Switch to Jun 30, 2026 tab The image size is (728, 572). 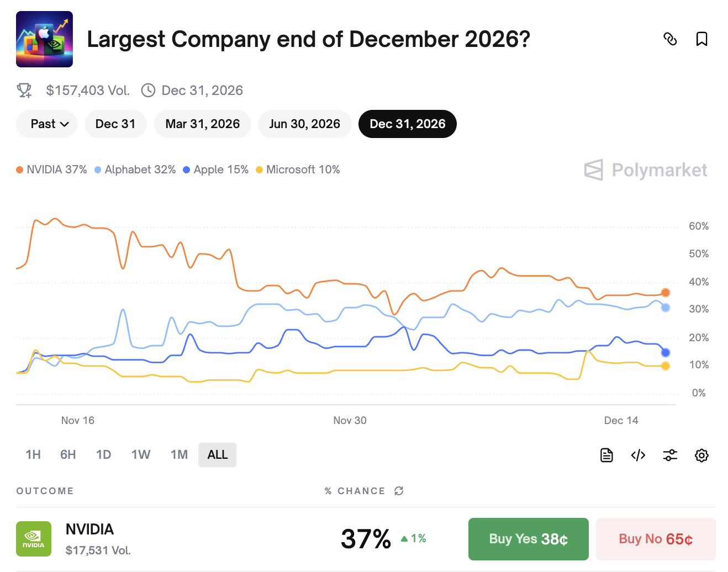pyautogui.click(x=304, y=124)
